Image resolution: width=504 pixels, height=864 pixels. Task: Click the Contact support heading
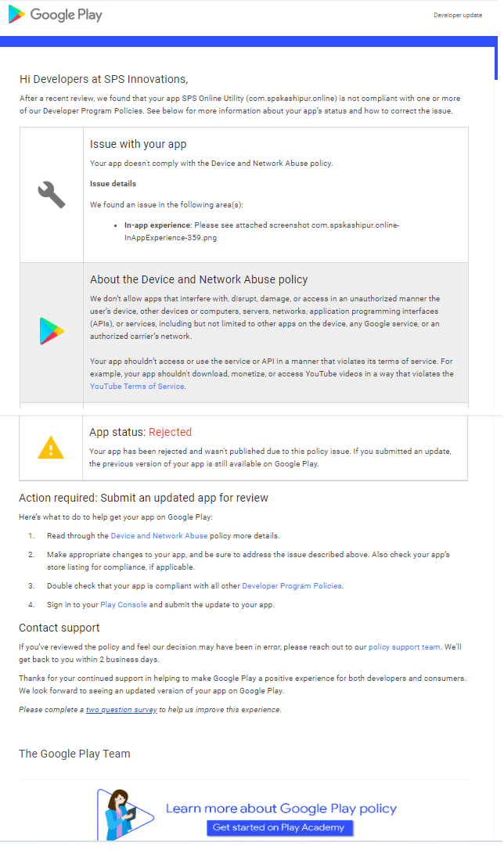(x=59, y=628)
